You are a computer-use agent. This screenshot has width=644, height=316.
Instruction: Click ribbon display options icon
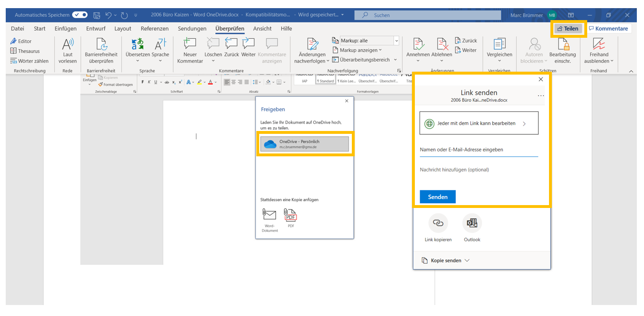571,15
